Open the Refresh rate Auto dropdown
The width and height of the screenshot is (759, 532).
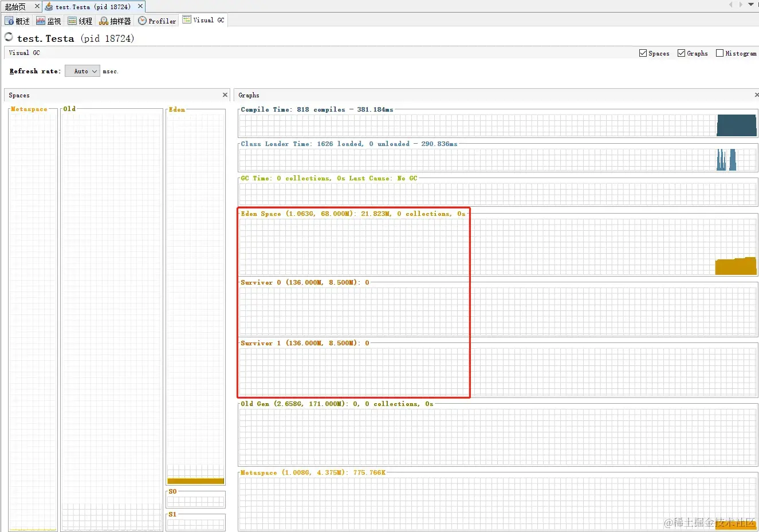click(82, 71)
